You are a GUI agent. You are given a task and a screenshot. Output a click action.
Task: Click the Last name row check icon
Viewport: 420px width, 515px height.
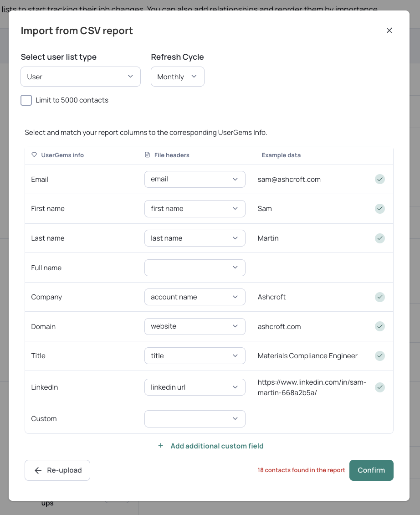[380, 238]
